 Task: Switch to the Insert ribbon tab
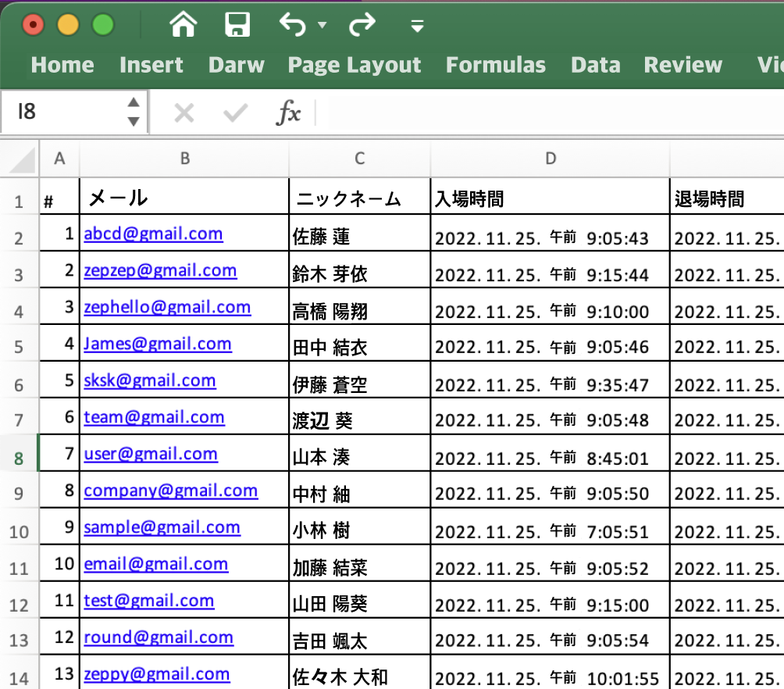tap(151, 65)
